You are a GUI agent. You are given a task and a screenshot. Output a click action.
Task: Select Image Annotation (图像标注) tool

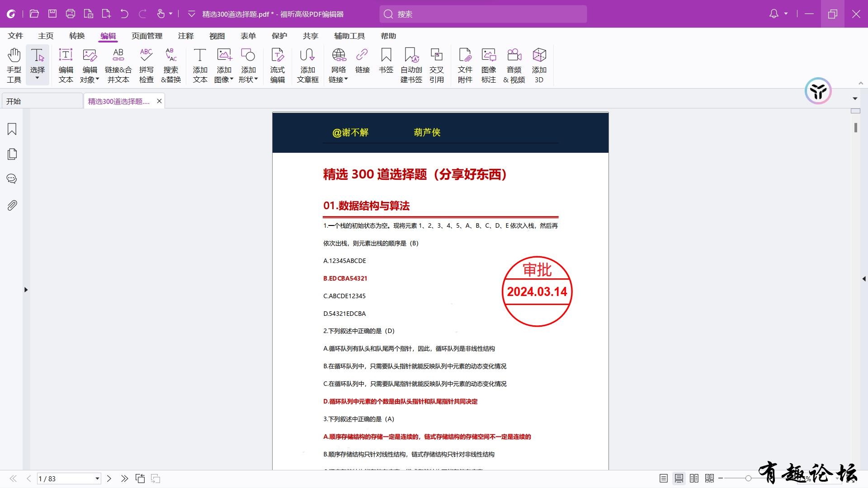click(x=489, y=66)
